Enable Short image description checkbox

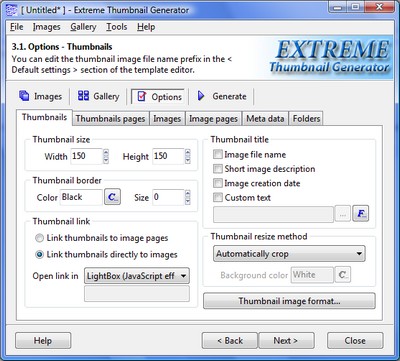click(218, 169)
